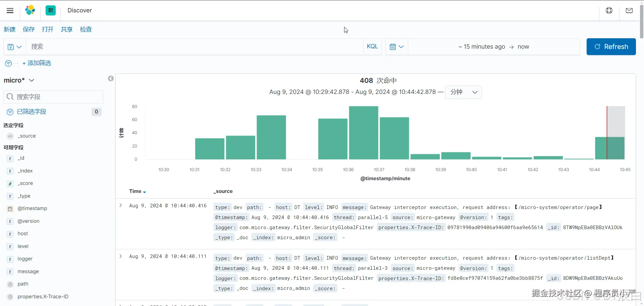Click the tallest histogram bar at 10:36
644x306 pixels.
point(363,133)
